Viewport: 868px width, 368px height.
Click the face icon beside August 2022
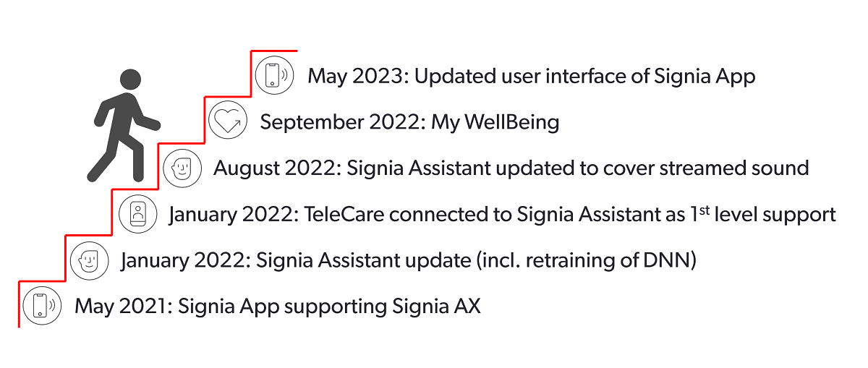(182, 167)
